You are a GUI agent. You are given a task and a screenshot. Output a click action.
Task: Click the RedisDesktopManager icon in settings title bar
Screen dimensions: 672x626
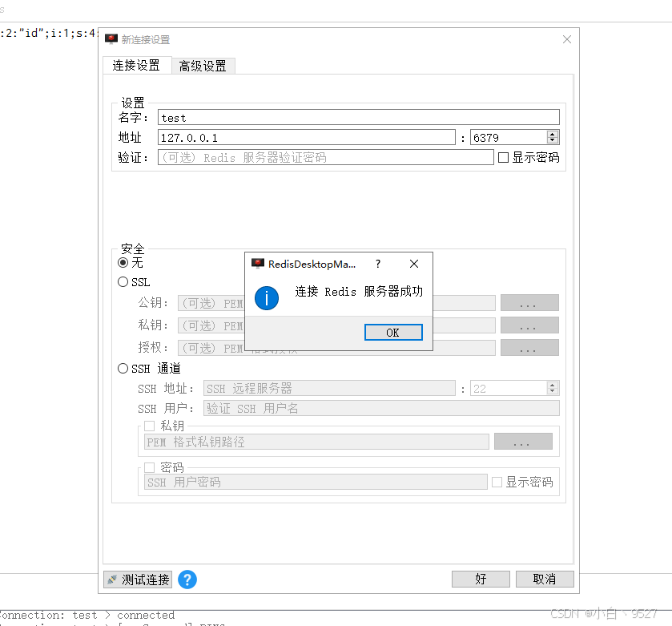click(111, 39)
